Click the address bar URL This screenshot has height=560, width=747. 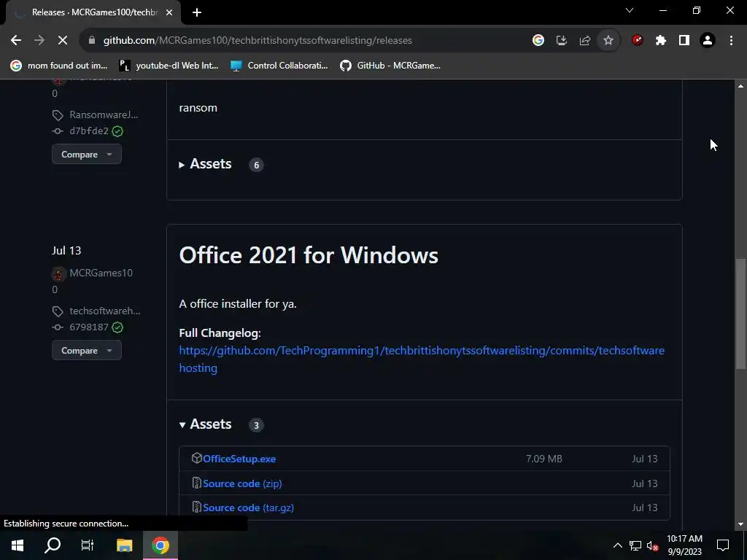[x=258, y=41]
